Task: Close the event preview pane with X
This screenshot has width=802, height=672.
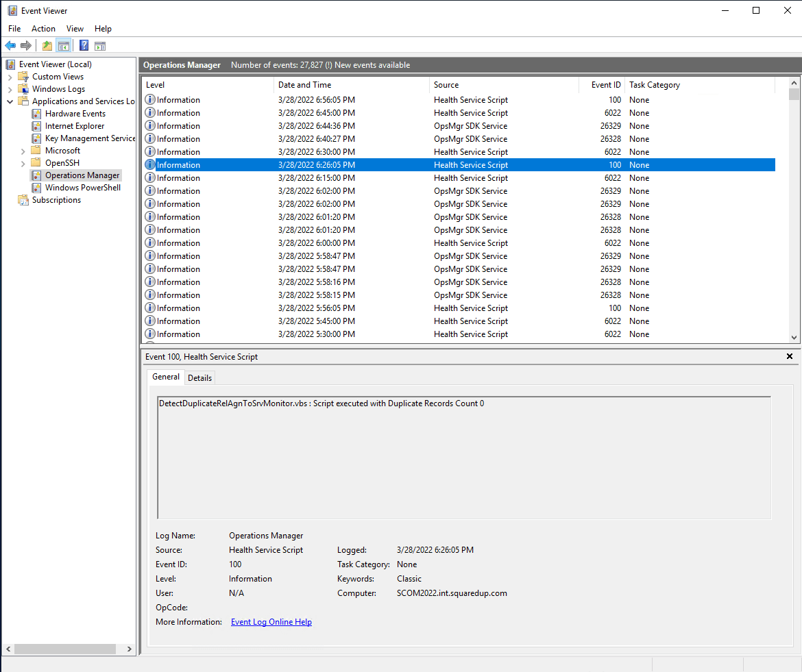Action: (x=789, y=356)
